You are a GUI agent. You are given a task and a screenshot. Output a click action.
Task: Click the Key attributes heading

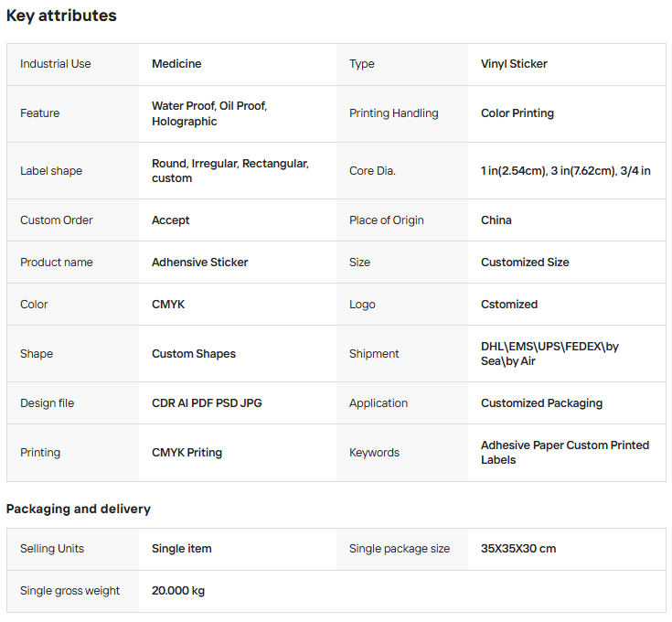pos(61,16)
